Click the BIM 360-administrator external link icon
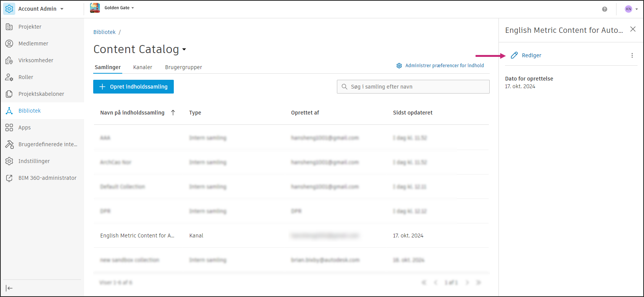Viewport: 644px width, 297px height. (9, 178)
